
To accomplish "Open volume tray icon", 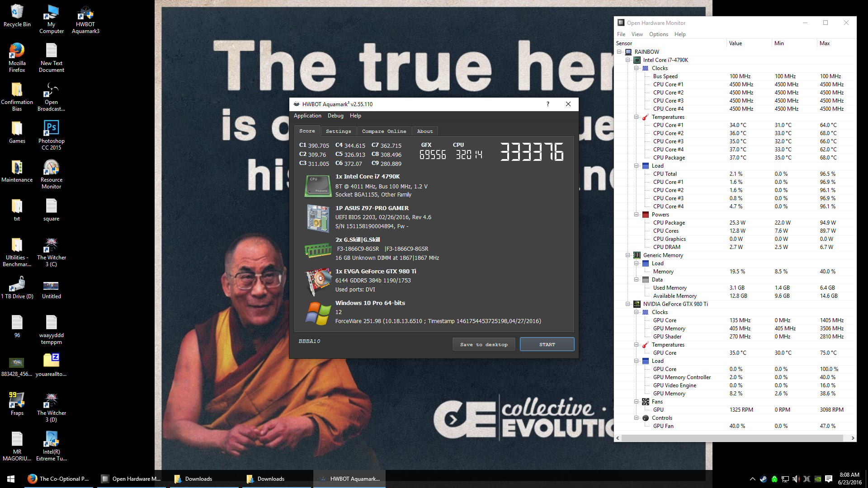I will (x=796, y=479).
